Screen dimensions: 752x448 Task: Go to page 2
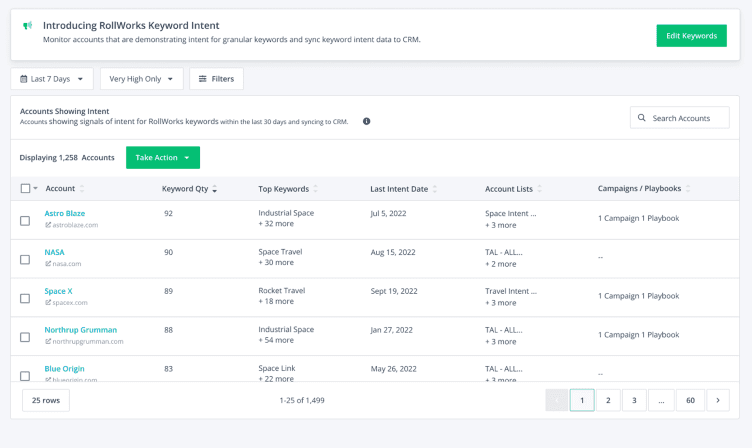pyautogui.click(x=608, y=400)
